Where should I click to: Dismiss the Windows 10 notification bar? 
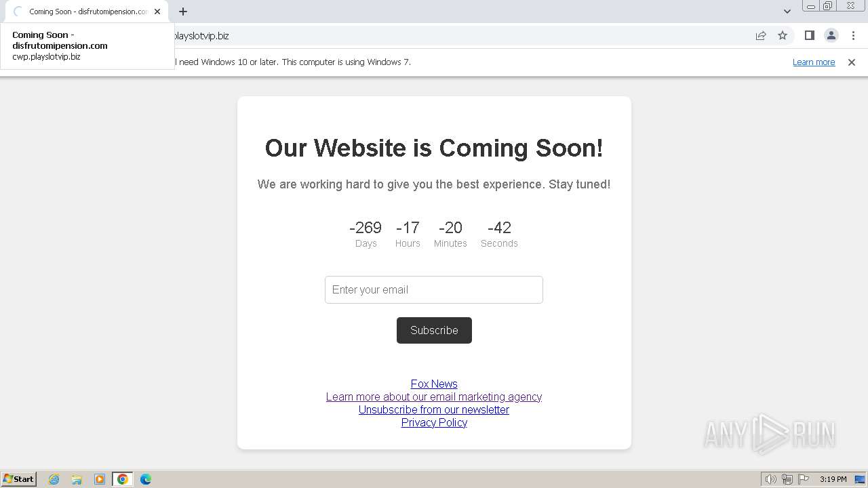point(852,62)
